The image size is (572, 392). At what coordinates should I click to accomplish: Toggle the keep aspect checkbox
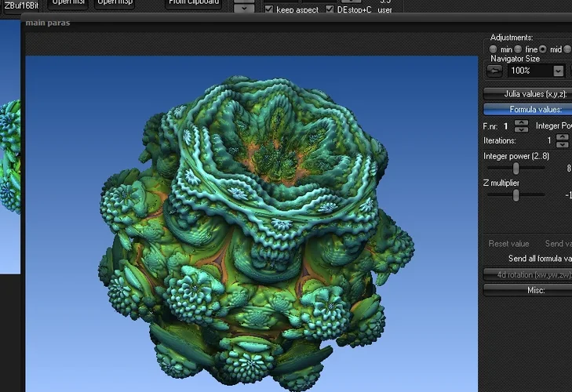pyautogui.click(x=269, y=10)
